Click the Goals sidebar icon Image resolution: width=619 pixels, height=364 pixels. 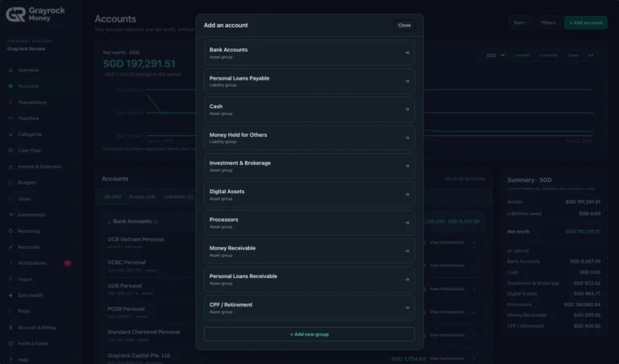pyautogui.click(x=10, y=199)
